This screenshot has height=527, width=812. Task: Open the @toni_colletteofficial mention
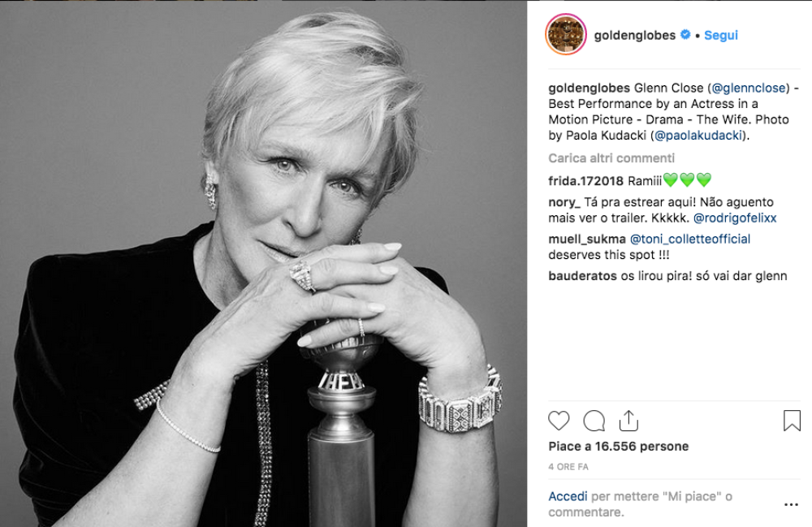tap(690, 239)
